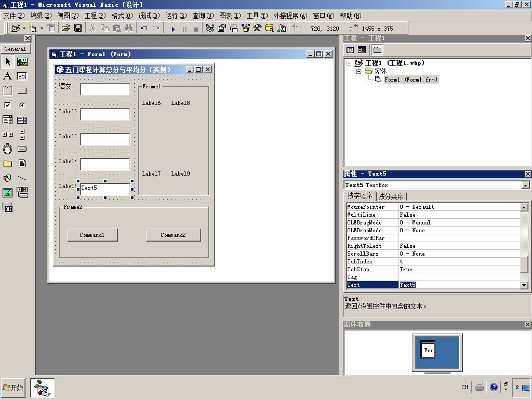Click the Command2 button on the form
The height and width of the screenshot is (399, 532).
click(x=174, y=235)
